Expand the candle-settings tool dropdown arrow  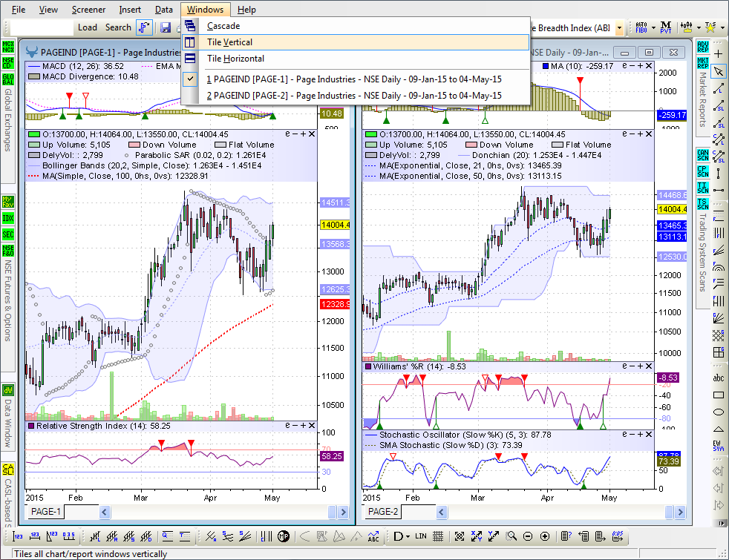tap(698, 28)
